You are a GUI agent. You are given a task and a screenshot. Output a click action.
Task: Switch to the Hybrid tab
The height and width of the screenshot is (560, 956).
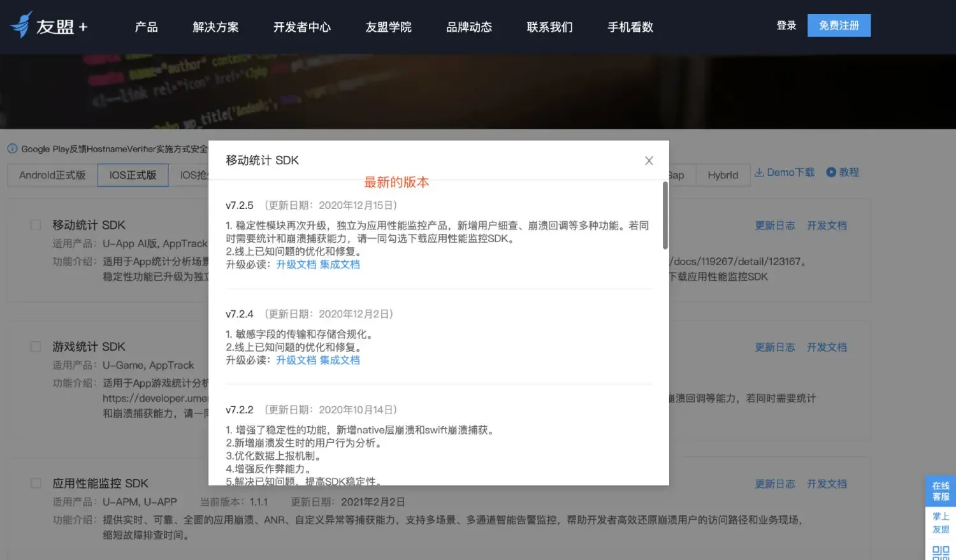point(723,175)
